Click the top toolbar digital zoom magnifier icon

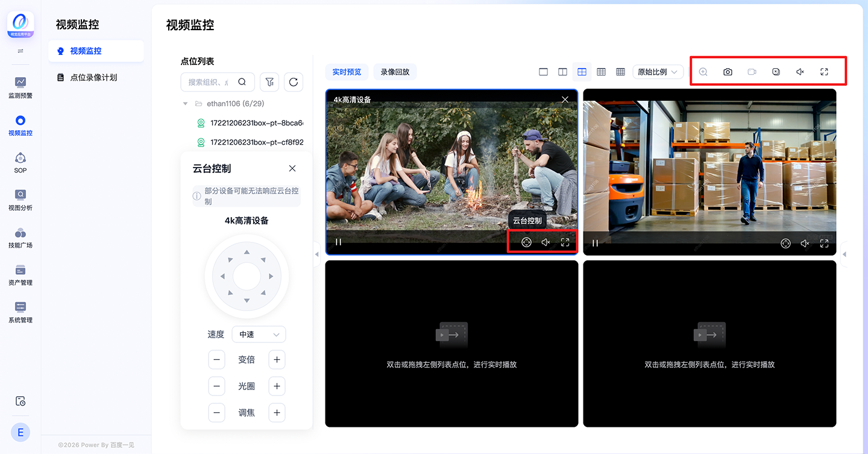point(703,72)
